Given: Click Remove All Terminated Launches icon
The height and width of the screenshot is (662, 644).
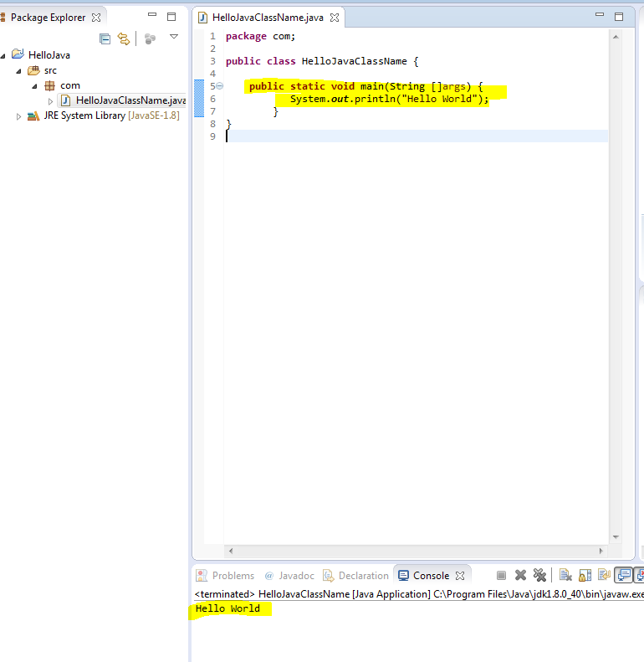Looking at the screenshot, I should tap(539, 575).
